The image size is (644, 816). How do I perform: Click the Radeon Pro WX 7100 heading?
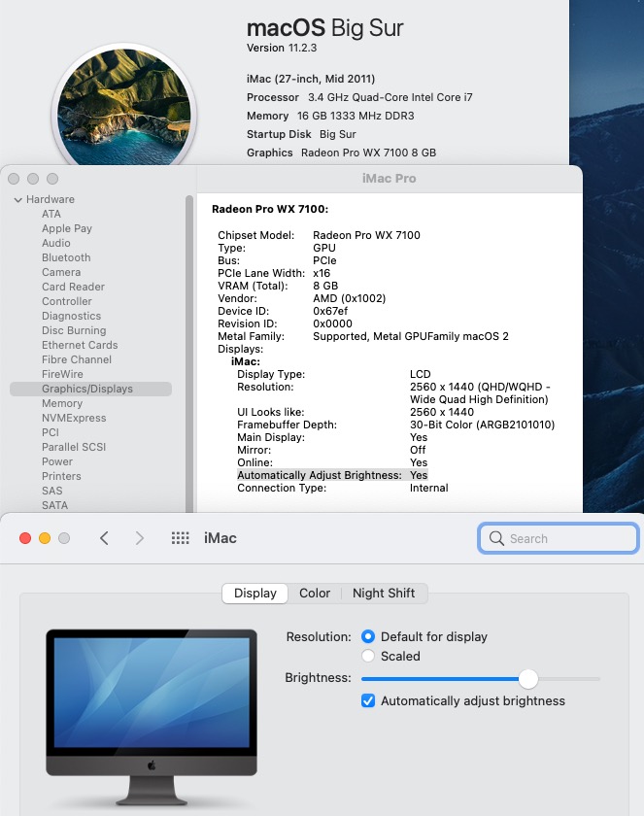point(270,209)
